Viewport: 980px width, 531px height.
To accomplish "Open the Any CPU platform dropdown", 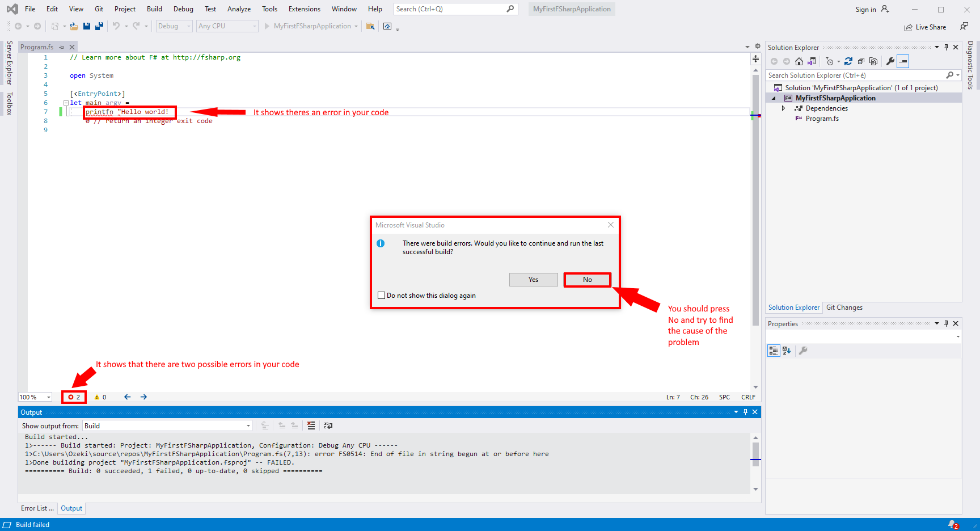I will [x=227, y=26].
